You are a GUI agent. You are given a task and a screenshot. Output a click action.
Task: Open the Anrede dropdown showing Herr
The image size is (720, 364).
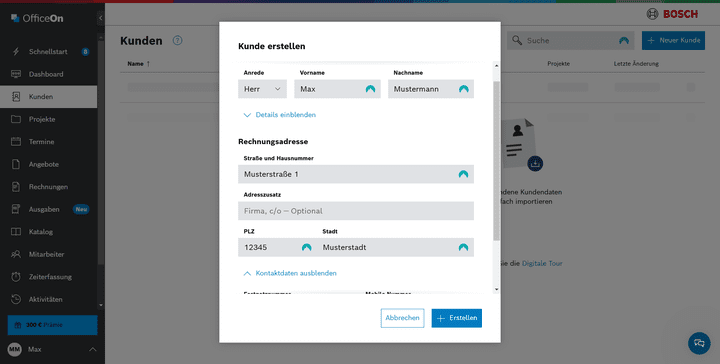pos(262,89)
